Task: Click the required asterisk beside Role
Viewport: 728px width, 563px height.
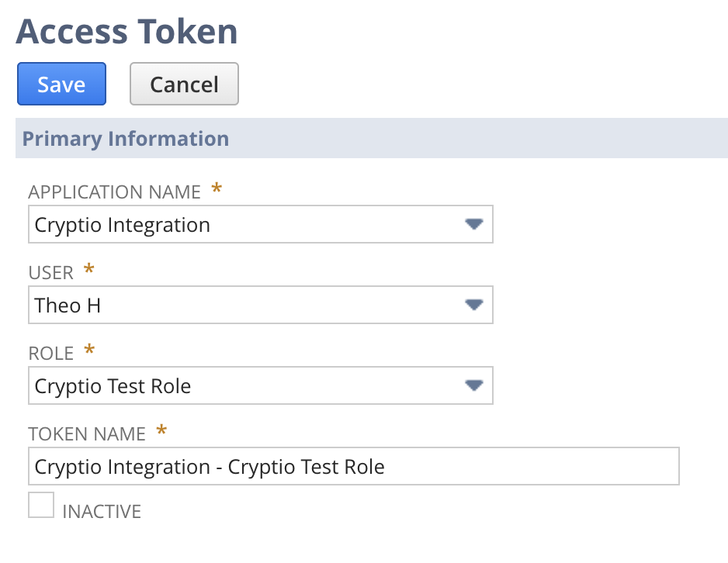Action: pyautogui.click(x=89, y=351)
